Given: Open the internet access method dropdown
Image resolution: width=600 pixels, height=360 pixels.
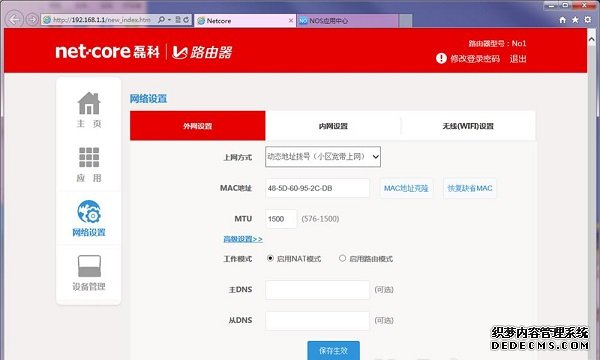Looking at the screenshot, I should click(323, 156).
